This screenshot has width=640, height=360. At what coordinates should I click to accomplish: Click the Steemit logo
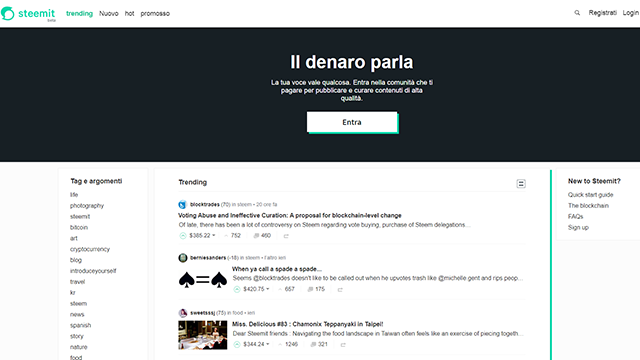(x=28, y=13)
